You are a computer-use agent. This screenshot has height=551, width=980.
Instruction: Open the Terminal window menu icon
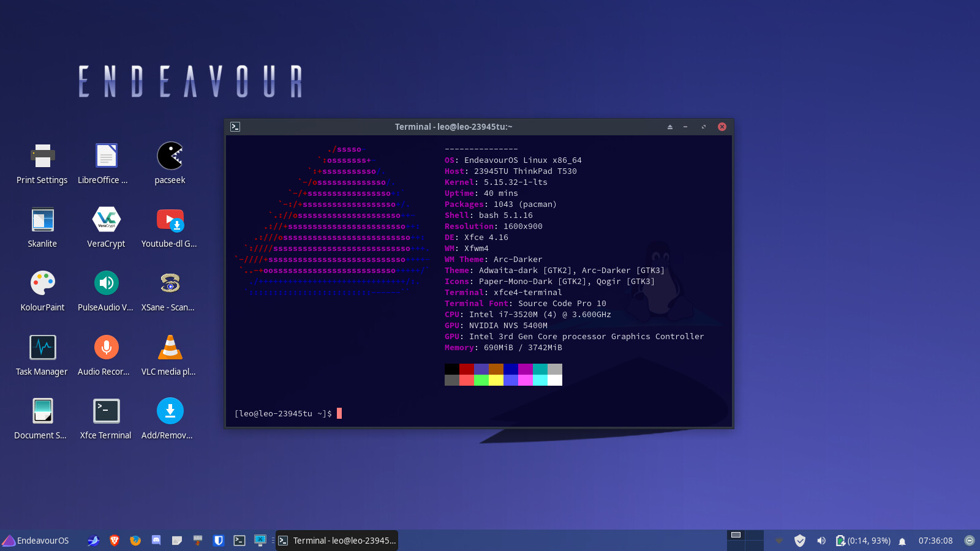tap(235, 127)
